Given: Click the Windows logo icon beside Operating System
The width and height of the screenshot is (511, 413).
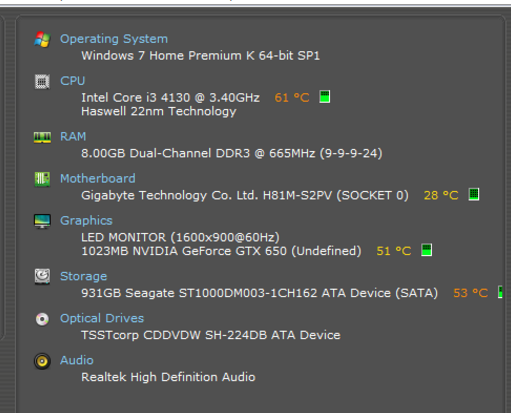Looking at the screenshot, I should click(x=42, y=39).
